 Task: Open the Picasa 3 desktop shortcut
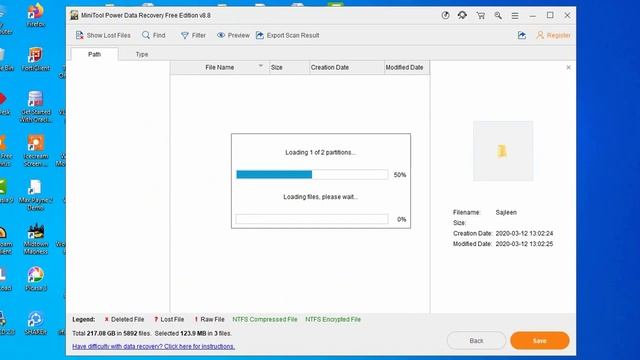tap(36, 280)
